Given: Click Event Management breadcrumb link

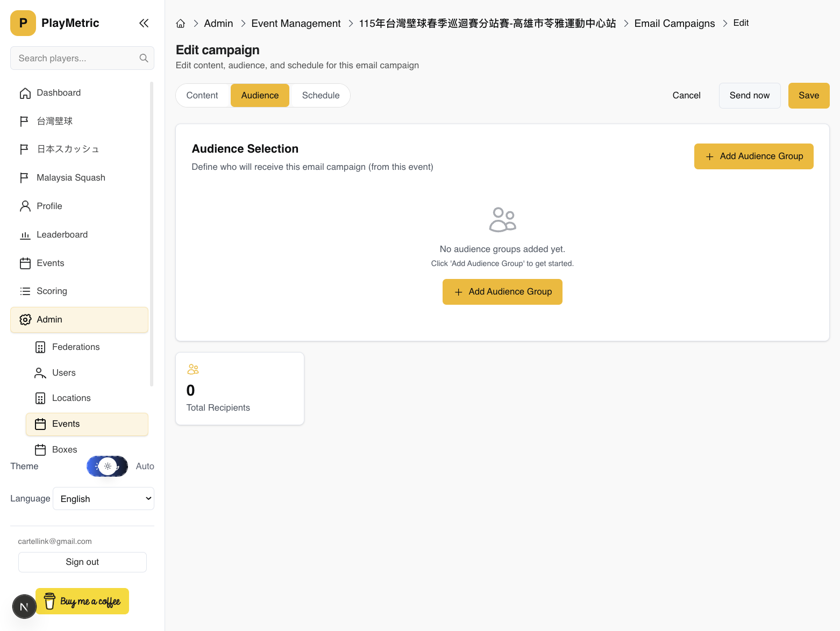Looking at the screenshot, I should pos(296,24).
